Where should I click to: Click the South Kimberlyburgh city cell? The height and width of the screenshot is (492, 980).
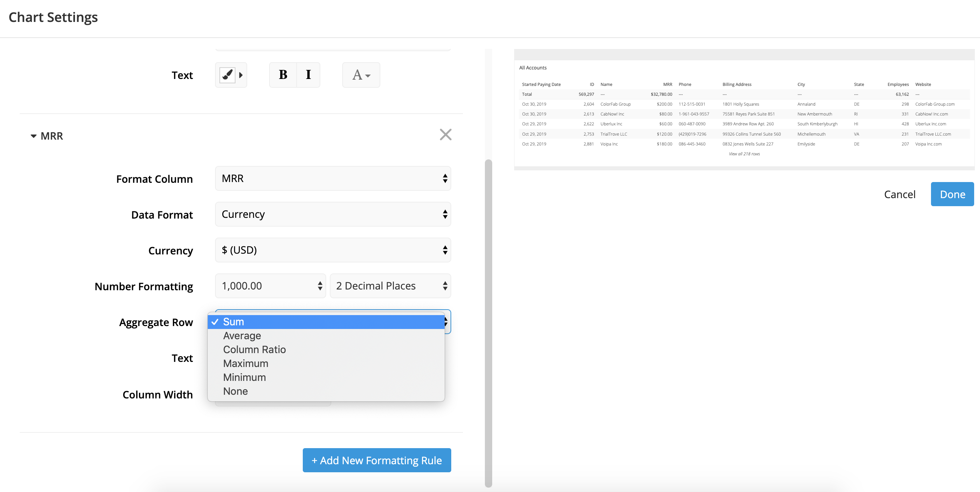tap(817, 124)
